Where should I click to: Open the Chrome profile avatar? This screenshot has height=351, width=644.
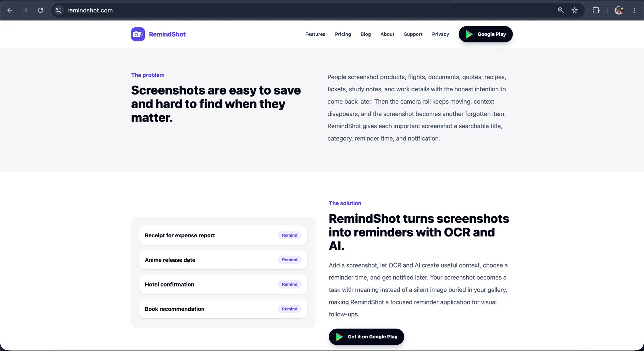pos(619,10)
